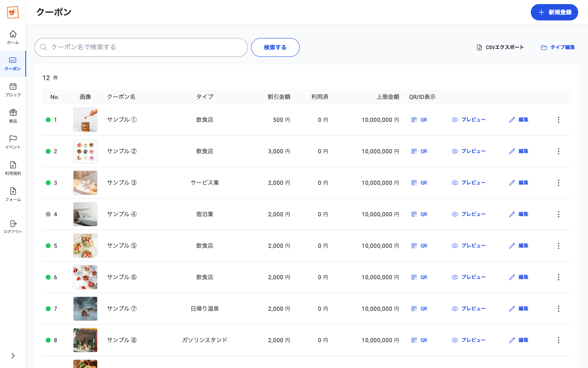Click the ガソリンスタンド type cell
The width and height of the screenshot is (588, 368).
coord(205,340)
